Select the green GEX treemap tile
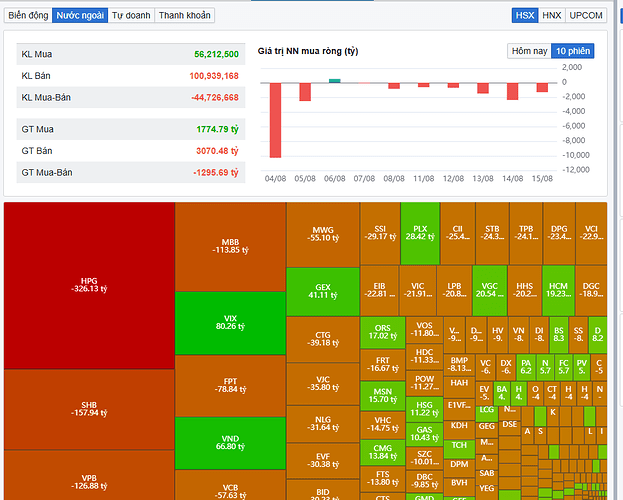The image size is (623, 500). click(x=323, y=292)
